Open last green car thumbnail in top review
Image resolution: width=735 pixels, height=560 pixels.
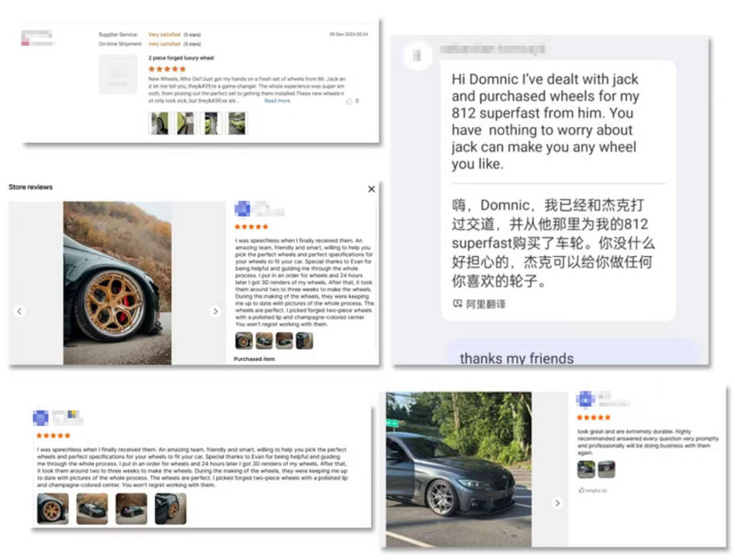pyautogui.click(x=237, y=123)
